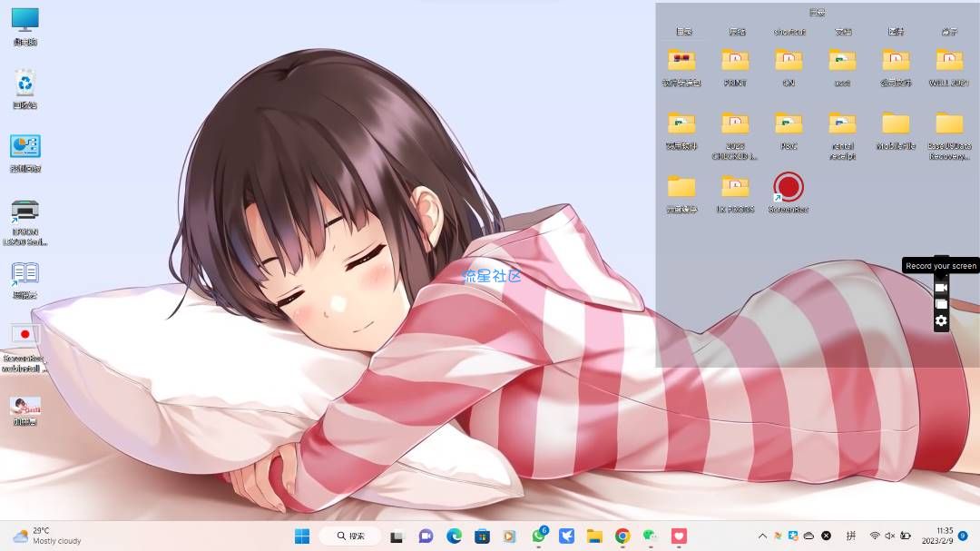
Task: Open the clock showing 11:35
Action: point(936,536)
